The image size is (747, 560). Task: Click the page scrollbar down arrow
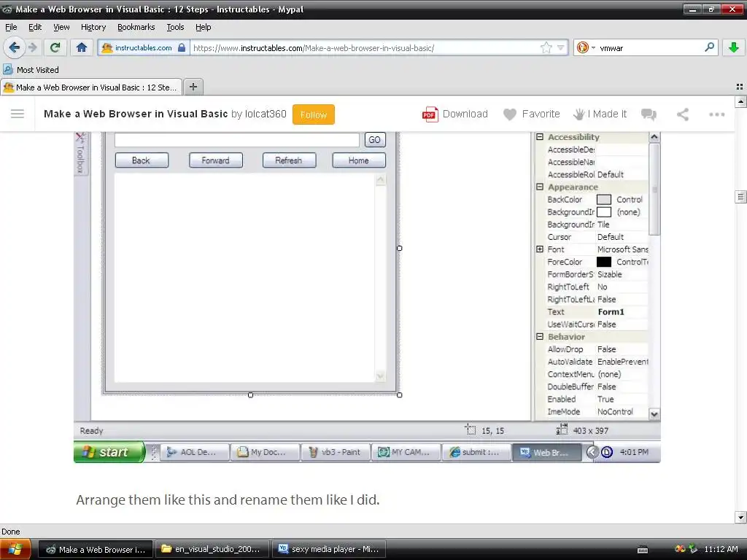coord(741,518)
